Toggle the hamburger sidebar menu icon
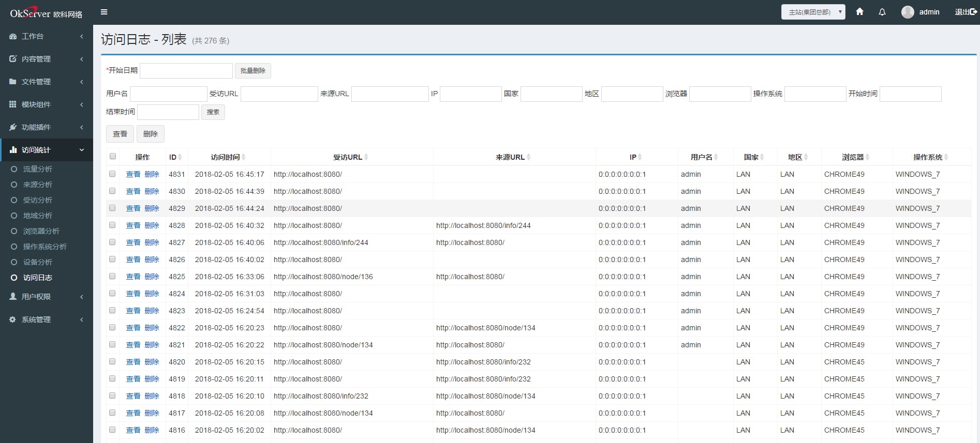This screenshot has width=980, height=443. (x=104, y=12)
